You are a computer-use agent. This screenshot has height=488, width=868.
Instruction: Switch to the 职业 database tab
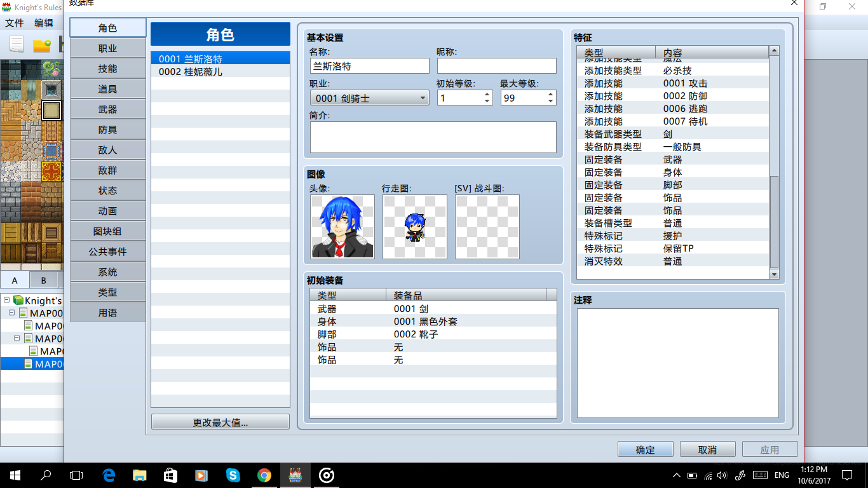(108, 48)
